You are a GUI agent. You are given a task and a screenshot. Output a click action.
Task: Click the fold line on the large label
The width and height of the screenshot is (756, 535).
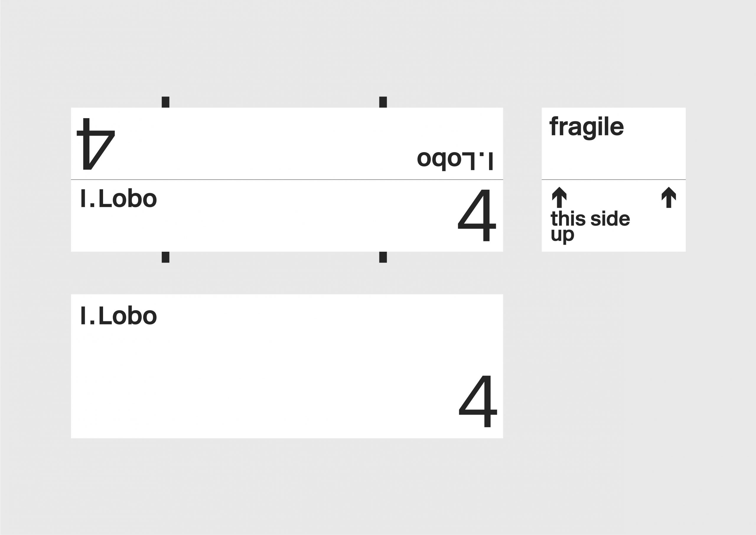(287, 180)
